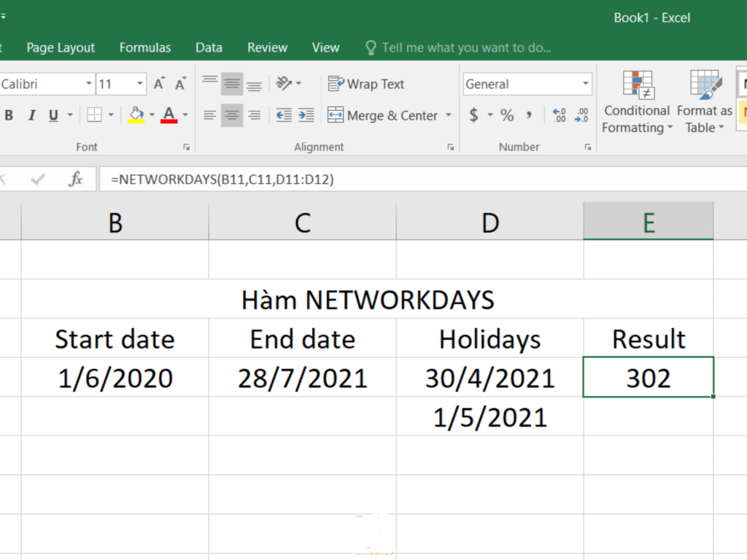Click the borders icon
The width and height of the screenshot is (747, 560).
(x=94, y=115)
